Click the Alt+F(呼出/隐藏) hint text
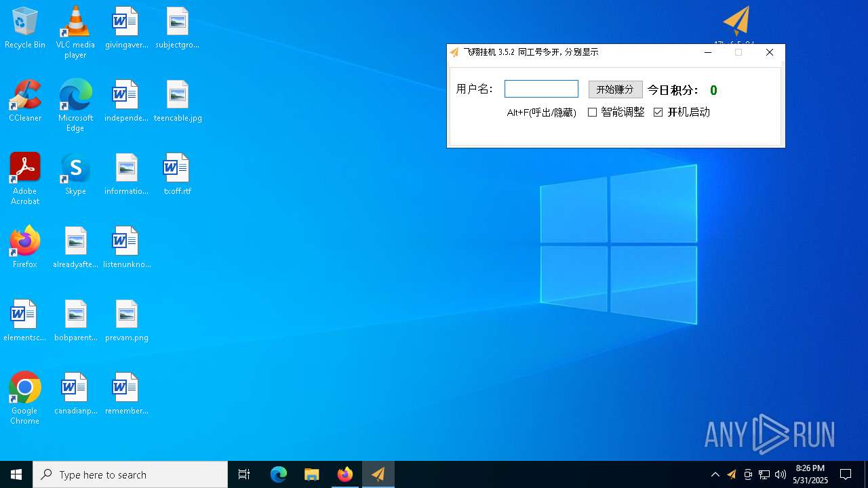 click(542, 113)
